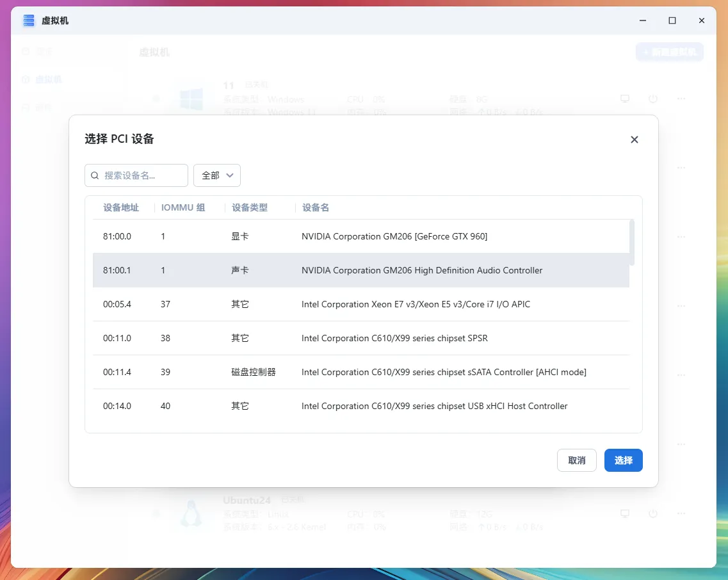The image size is (728, 580).
Task: Click the IOMMU 组 column header
Action: click(x=183, y=207)
